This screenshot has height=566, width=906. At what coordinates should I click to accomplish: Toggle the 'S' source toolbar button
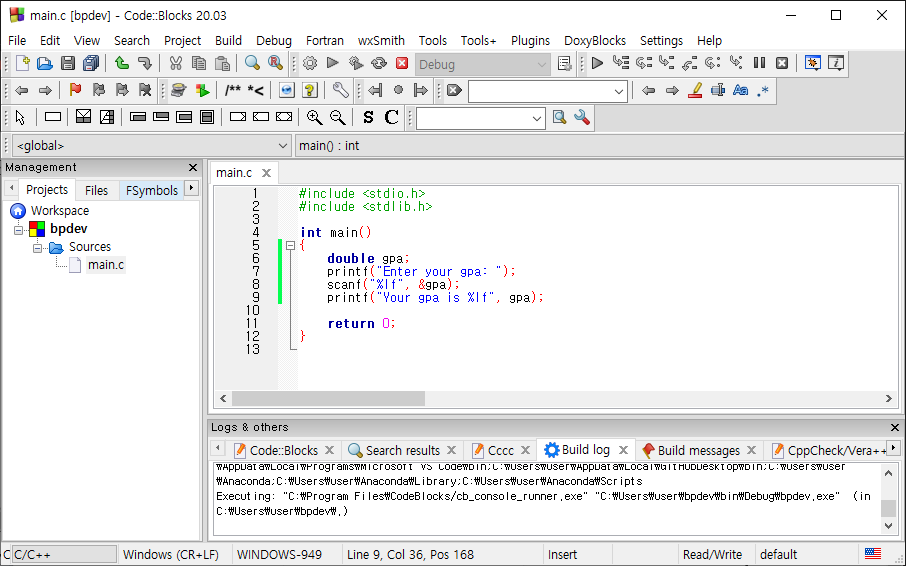click(368, 117)
